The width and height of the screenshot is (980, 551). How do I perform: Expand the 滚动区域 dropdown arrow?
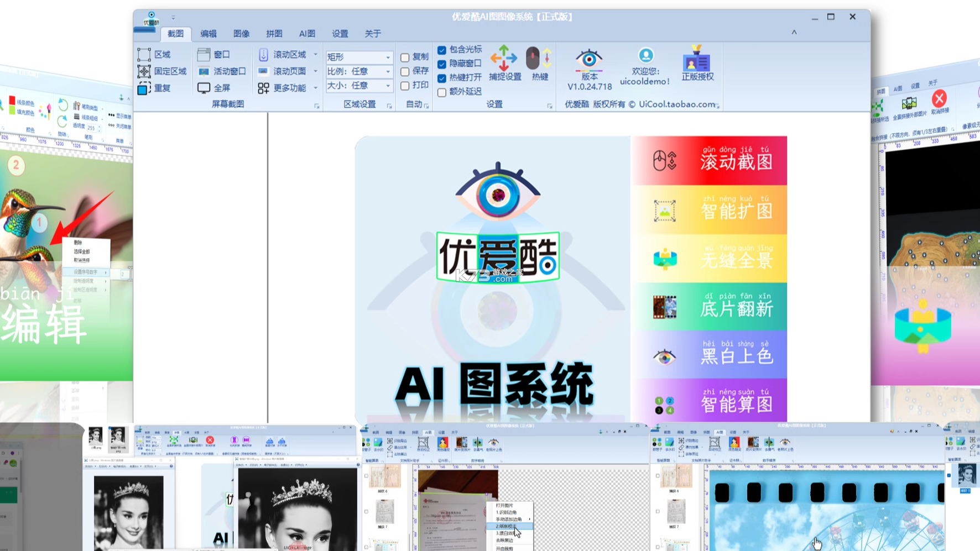point(316,54)
